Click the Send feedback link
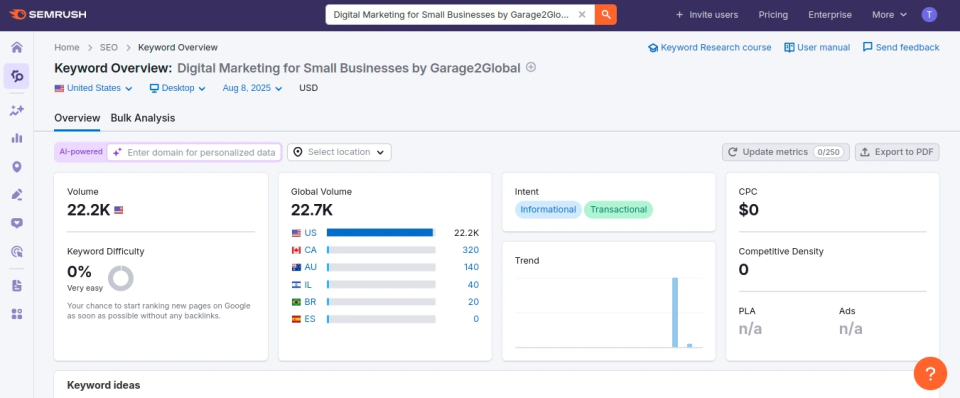The height and width of the screenshot is (398, 960). pyautogui.click(x=901, y=47)
